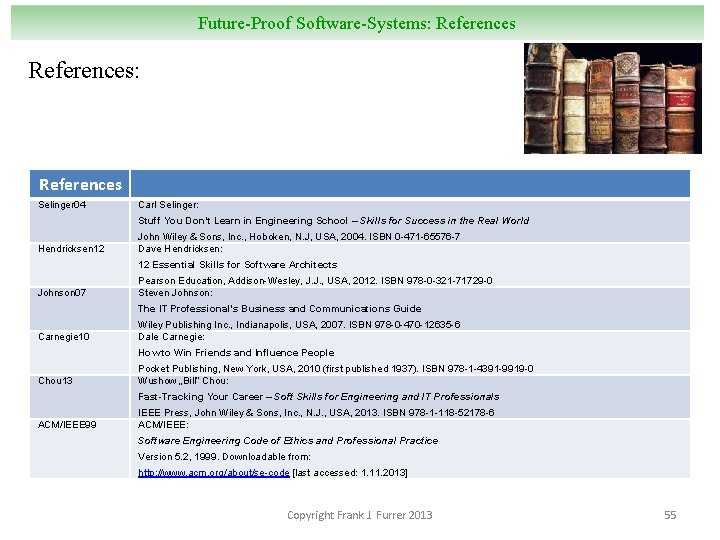Click the John Wiley & Sons Hoboken publisher line
This screenshot has width=720, height=540.
click(299, 237)
